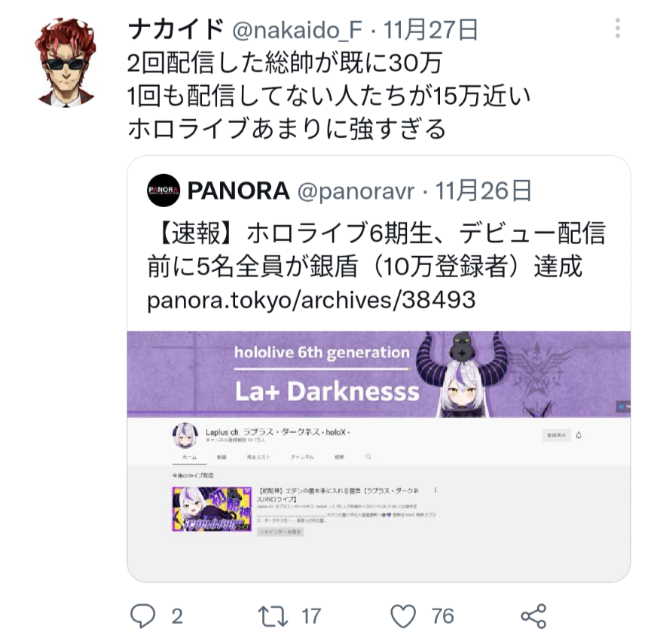Open ナカイド profile avatar
Viewport: 651px width, 644px height.
point(66,63)
